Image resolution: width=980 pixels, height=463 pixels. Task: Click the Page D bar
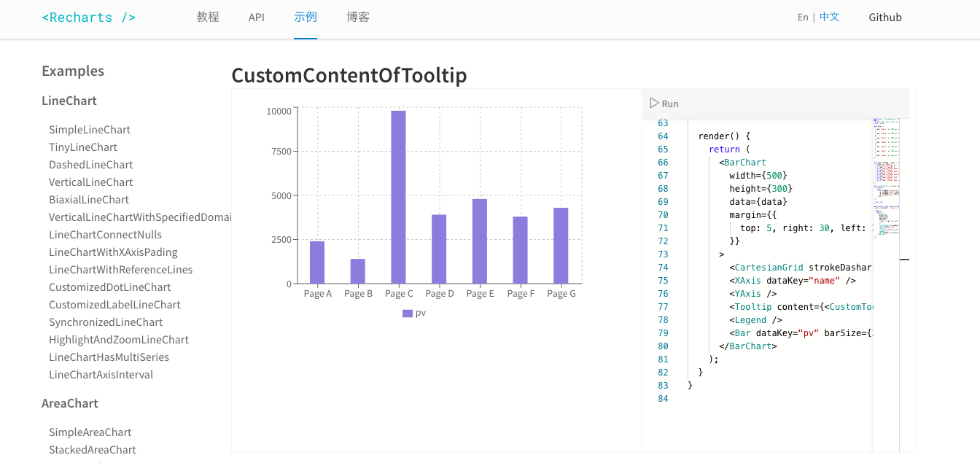tap(439, 249)
